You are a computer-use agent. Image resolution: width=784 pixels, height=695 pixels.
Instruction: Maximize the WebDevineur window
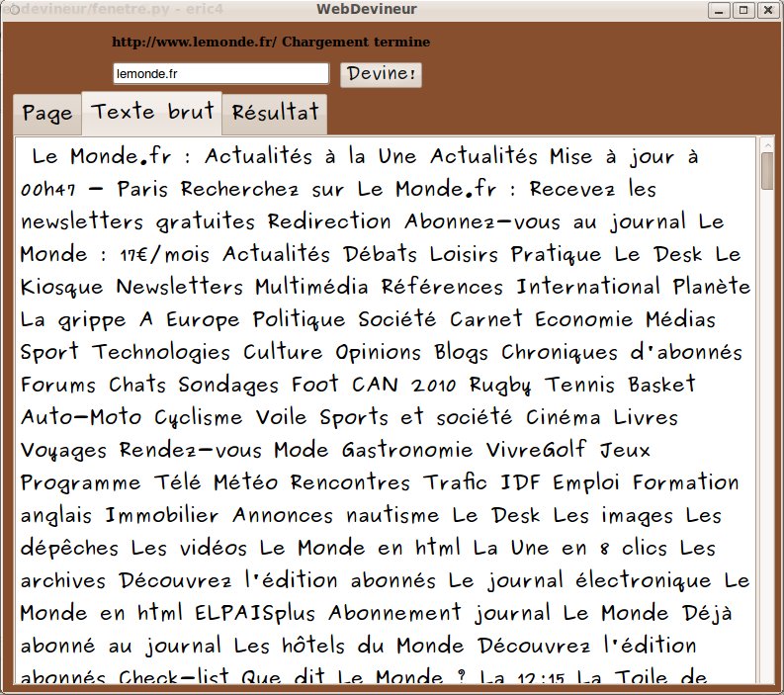point(743,10)
